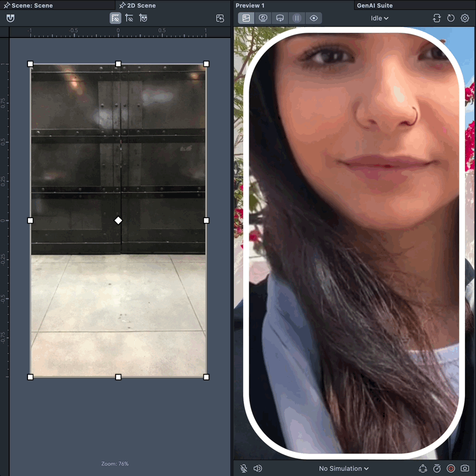Click the top-center resize handle of the image
The image size is (476, 476).
tap(118, 64)
